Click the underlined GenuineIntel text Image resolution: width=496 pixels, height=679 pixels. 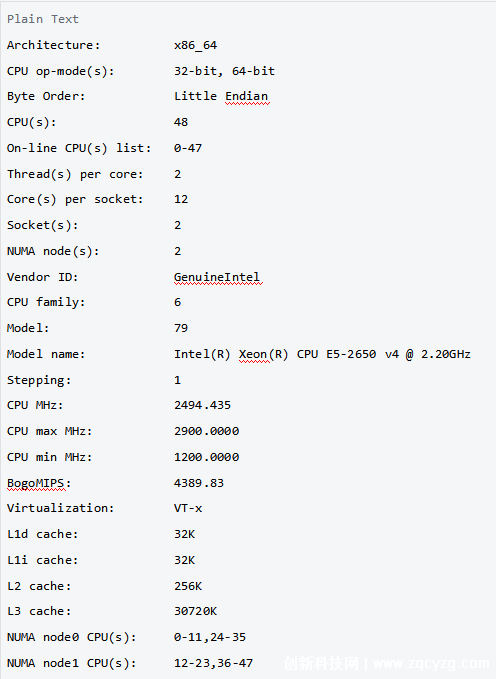click(217, 277)
